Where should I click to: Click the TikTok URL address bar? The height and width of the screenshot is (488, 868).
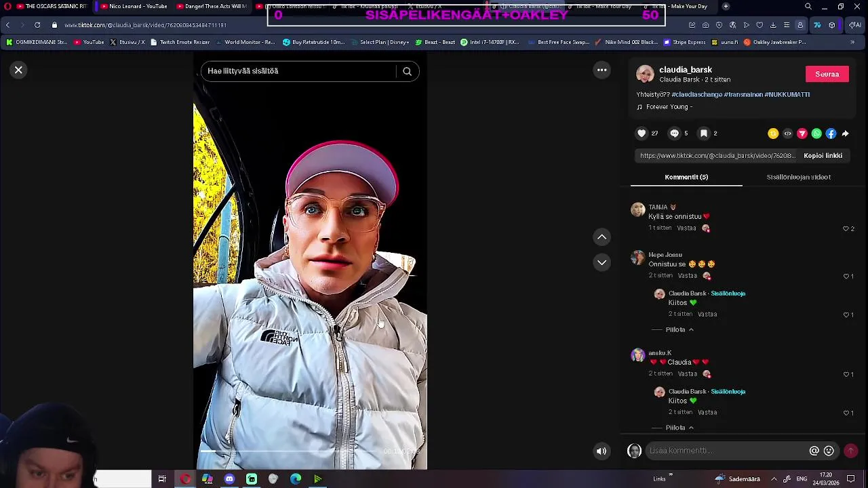(145, 25)
